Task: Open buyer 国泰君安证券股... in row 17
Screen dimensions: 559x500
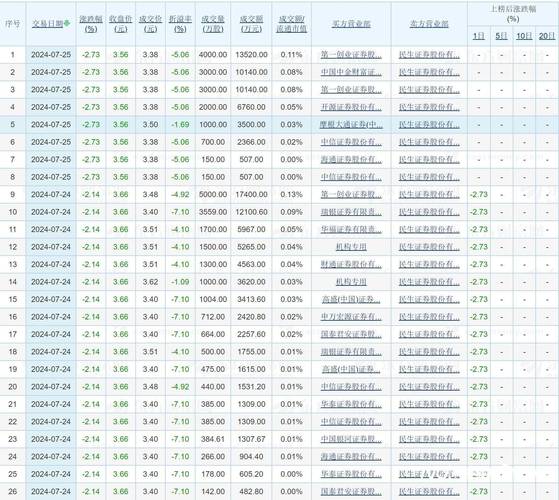Action: coord(351,334)
